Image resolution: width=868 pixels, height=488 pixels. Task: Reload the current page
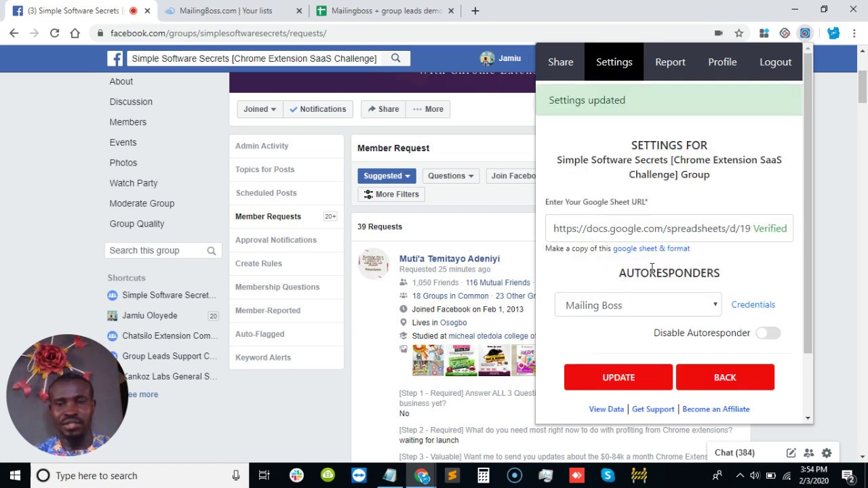click(54, 33)
